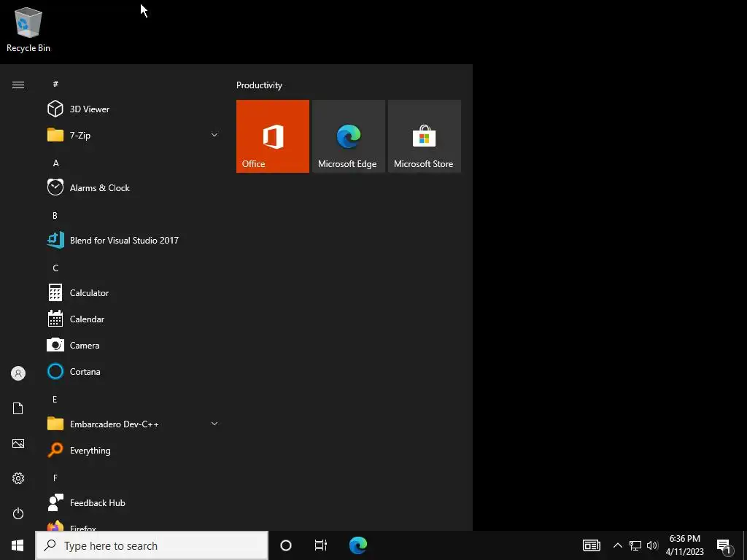The width and height of the screenshot is (747, 560).
Task: Click the Show desktop strip at the taskbar end
Action: (x=745, y=545)
